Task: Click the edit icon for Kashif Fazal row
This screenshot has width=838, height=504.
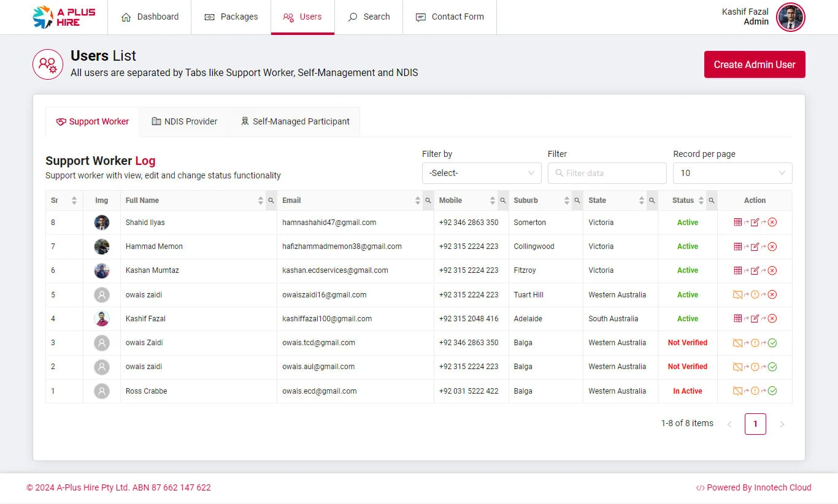Action: (x=755, y=319)
